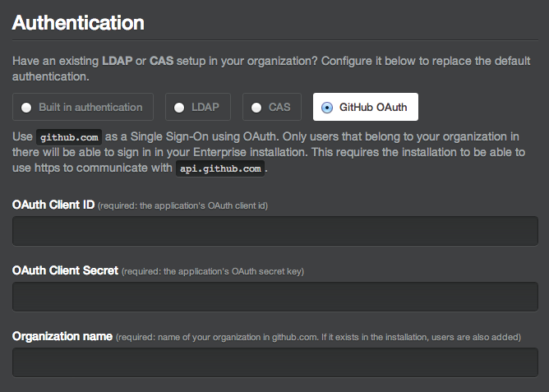Select the CAS radio button
Screen dimensions: 549x392
256,107
